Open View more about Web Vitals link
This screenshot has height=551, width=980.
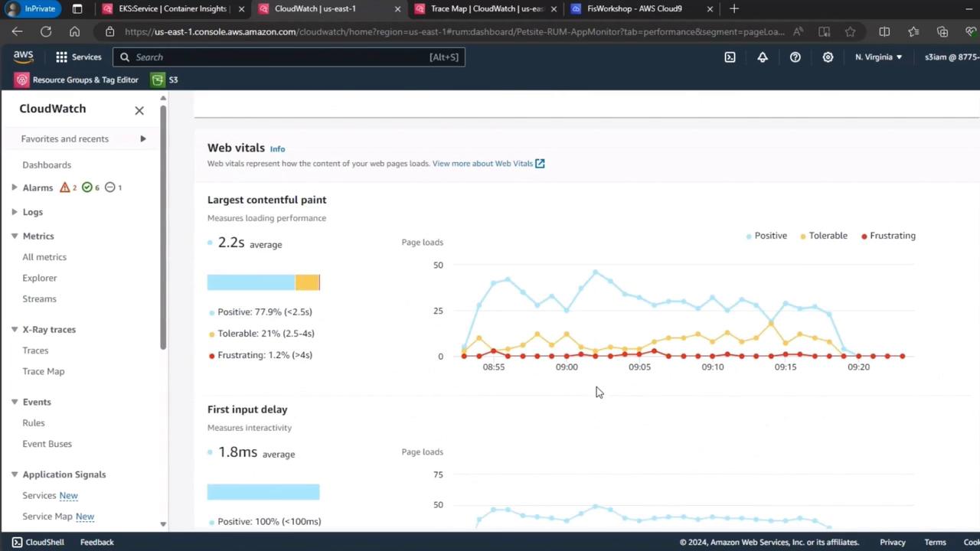488,163
